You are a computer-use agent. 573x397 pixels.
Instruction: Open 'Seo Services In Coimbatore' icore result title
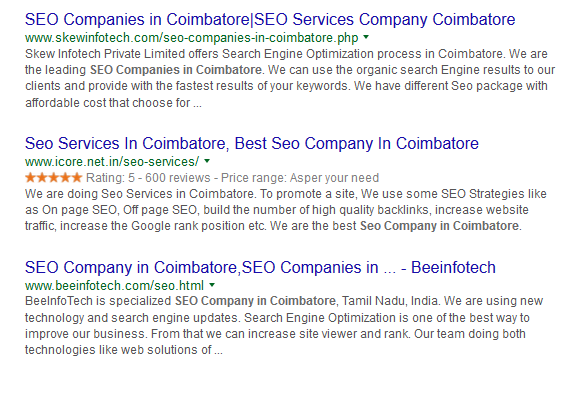pyautogui.click(x=252, y=143)
